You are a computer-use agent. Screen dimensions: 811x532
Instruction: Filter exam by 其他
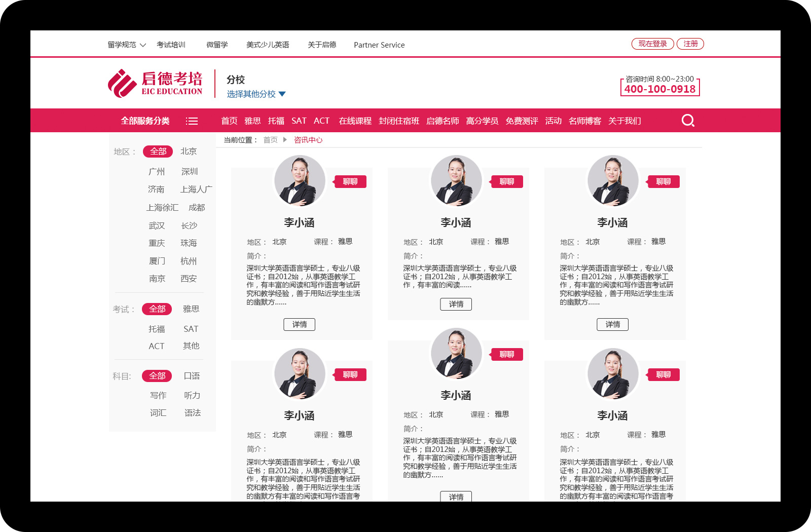tap(191, 346)
